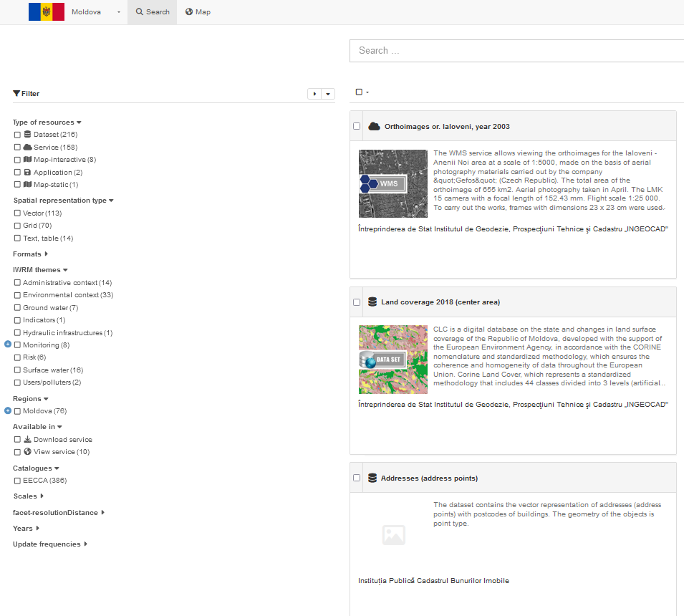684x616 pixels.
Task: Select the Addresses result checkbox
Action: (x=357, y=478)
